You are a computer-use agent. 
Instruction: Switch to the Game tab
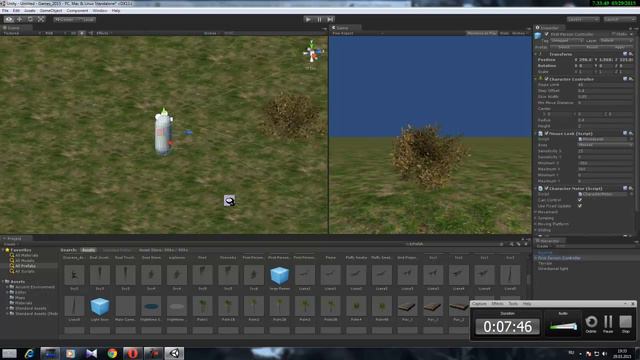coord(345,28)
